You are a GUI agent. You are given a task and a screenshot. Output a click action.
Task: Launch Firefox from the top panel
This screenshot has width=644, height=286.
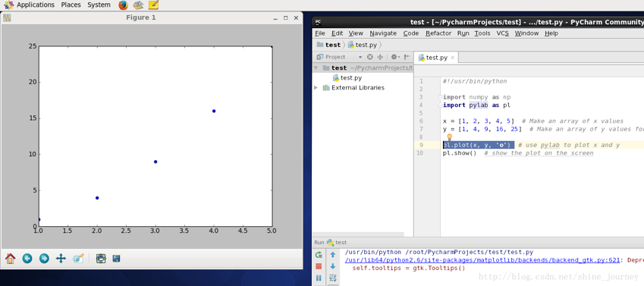click(123, 5)
